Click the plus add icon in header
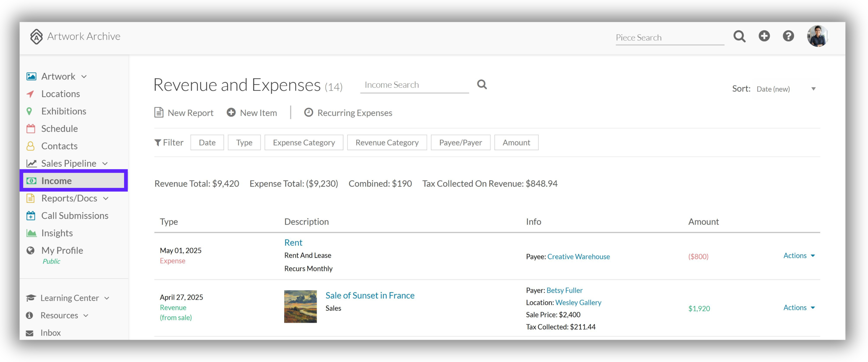The image size is (868, 362). [x=764, y=36]
